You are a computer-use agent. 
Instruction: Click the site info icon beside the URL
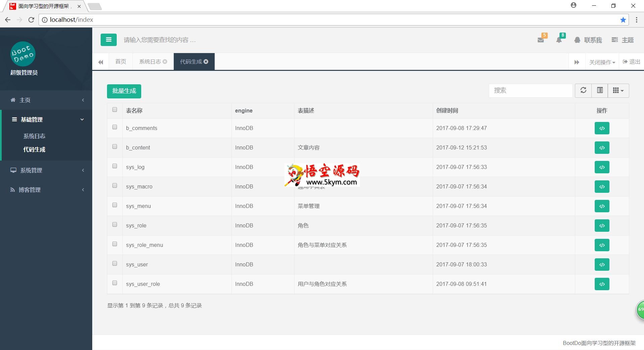tap(45, 20)
